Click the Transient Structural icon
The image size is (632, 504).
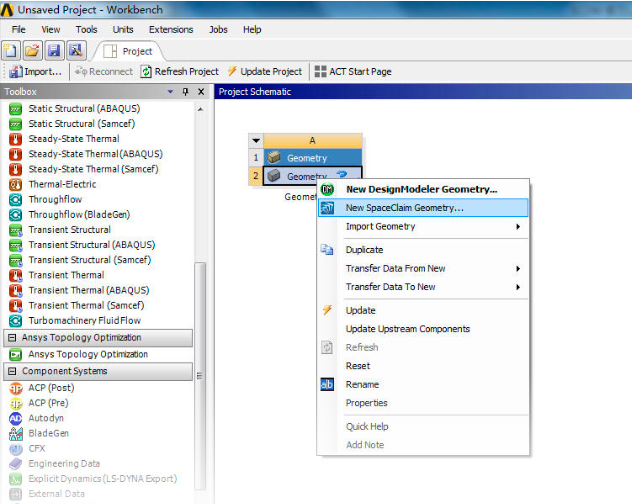(15, 230)
